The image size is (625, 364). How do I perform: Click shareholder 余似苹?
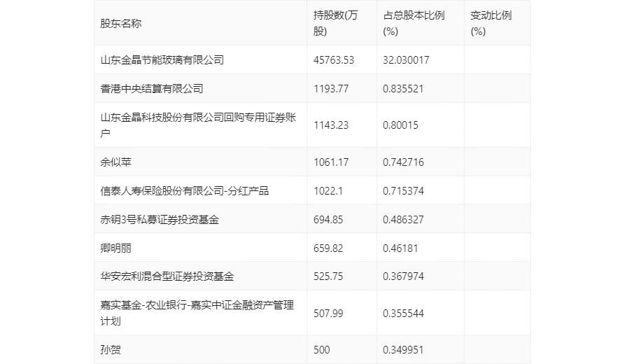click(115, 162)
